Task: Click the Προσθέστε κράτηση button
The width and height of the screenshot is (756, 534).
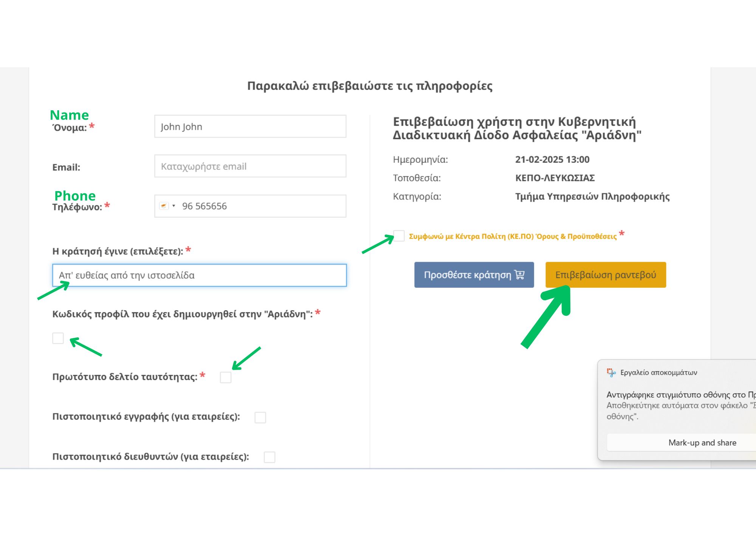Action: 474,275
